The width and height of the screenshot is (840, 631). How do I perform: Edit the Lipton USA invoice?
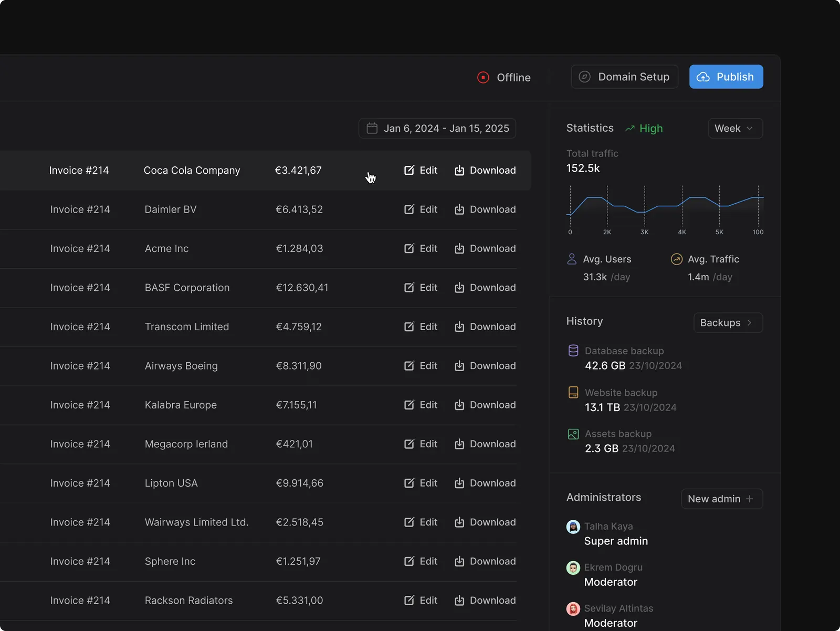click(x=421, y=483)
